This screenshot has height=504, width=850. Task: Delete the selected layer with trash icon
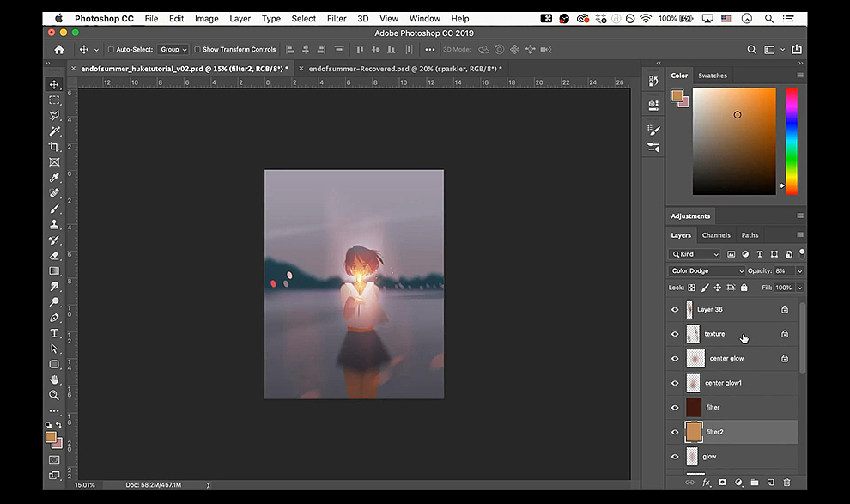[x=786, y=482]
